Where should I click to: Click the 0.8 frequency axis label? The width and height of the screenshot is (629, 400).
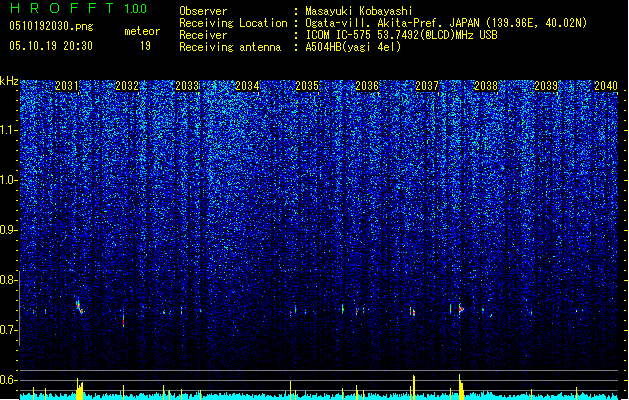pyautogui.click(x=8, y=280)
